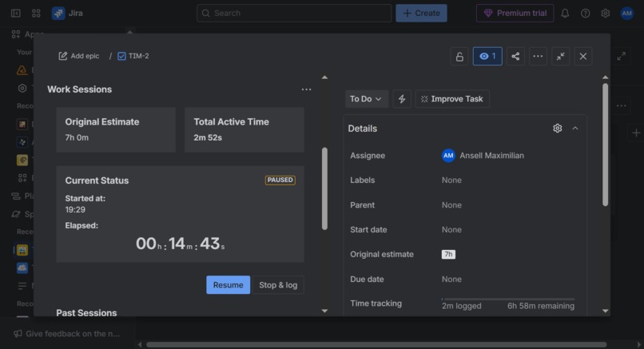
Task: Click the elapsed timer 00h 14m 43s
Action: [181, 244]
